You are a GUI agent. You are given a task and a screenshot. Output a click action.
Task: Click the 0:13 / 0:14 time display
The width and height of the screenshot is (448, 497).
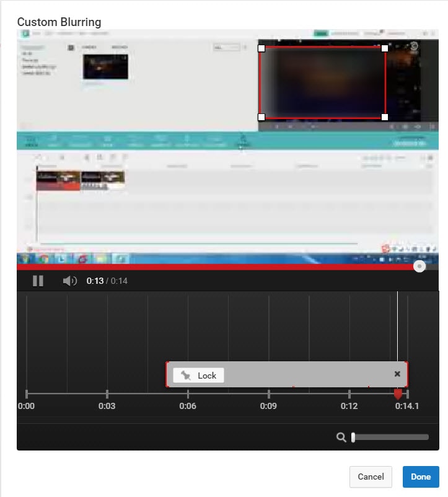tap(107, 281)
